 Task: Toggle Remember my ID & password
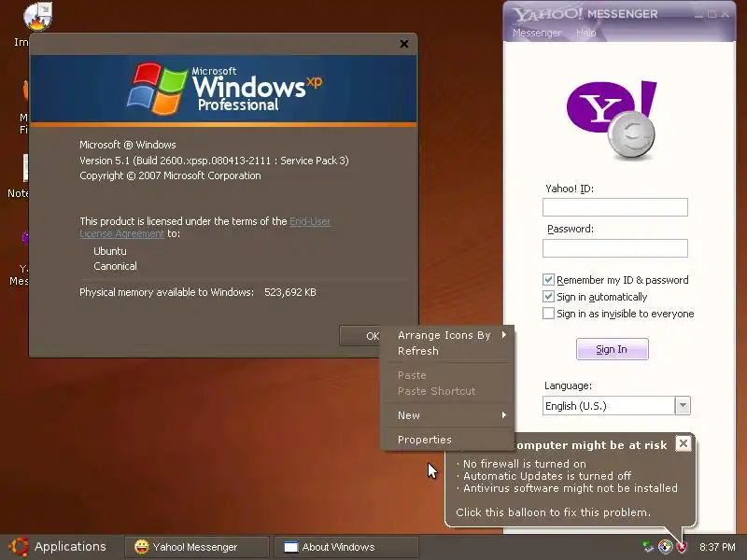pyautogui.click(x=548, y=279)
